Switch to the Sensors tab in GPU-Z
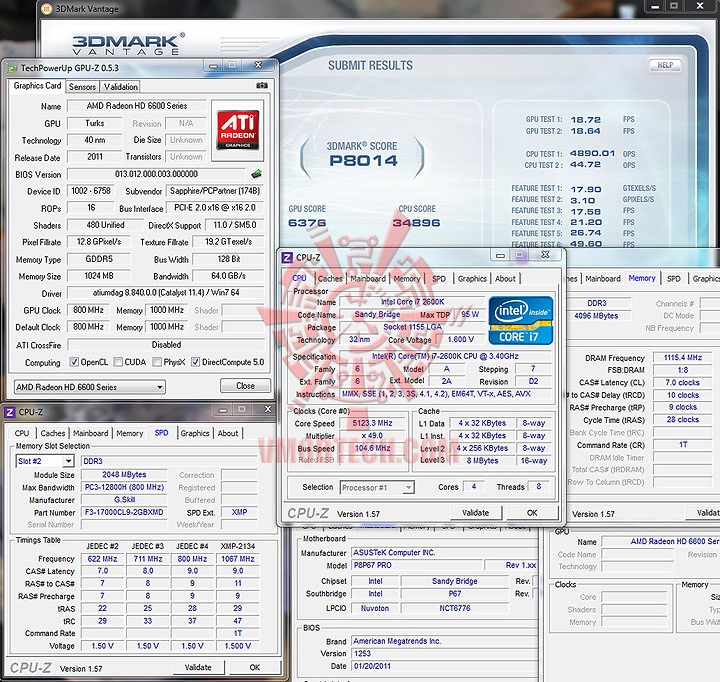 click(82, 87)
